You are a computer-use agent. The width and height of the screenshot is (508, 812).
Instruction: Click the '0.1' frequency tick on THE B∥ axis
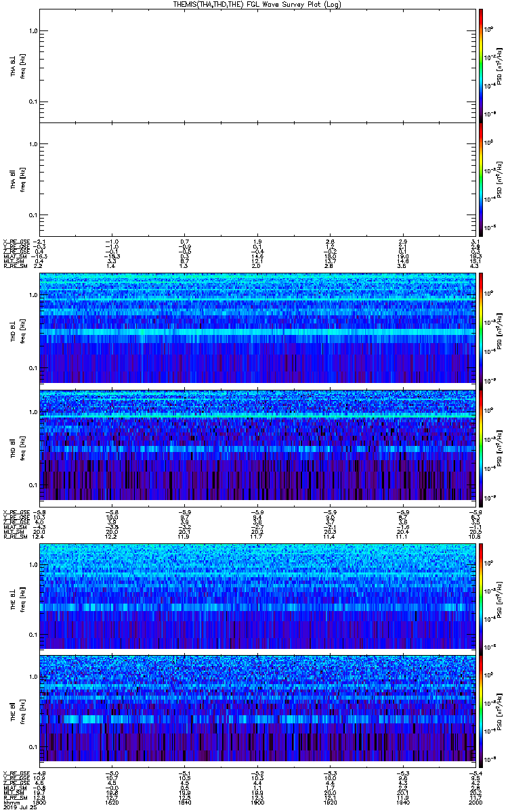pyautogui.click(x=33, y=747)
